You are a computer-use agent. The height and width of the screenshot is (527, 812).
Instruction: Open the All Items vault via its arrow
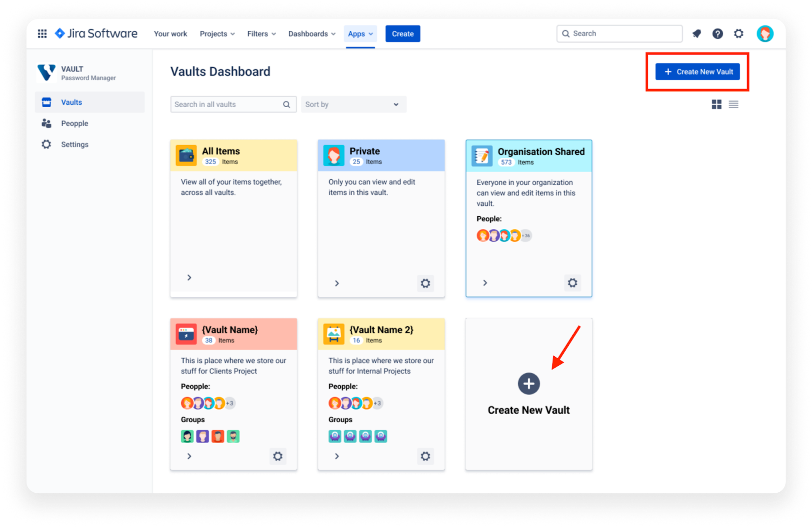(x=189, y=277)
